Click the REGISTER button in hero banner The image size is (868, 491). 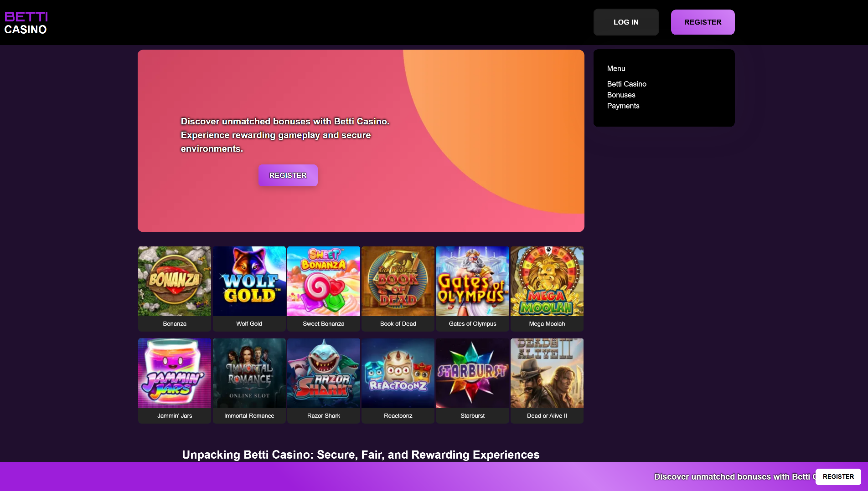[288, 175]
